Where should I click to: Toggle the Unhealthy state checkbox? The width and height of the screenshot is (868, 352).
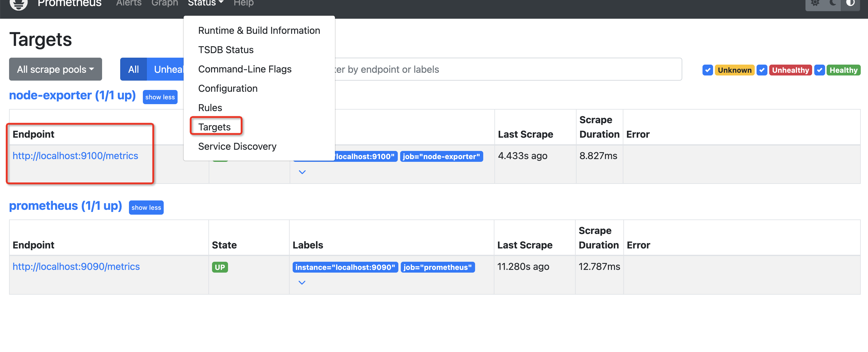tap(762, 70)
